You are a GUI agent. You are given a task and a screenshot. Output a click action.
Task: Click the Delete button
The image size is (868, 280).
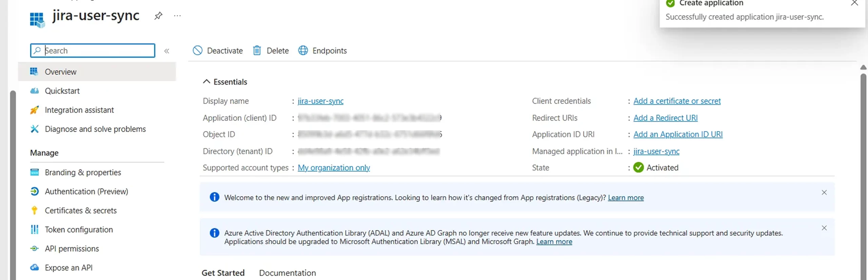[x=271, y=50]
